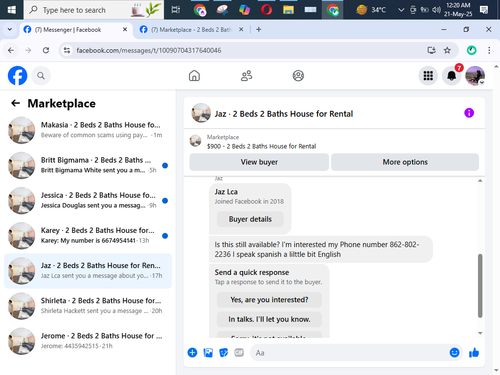The image size is (500, 375).
Task: Send quick response In talks. I'll let you know.
Action: pos(269,319)
